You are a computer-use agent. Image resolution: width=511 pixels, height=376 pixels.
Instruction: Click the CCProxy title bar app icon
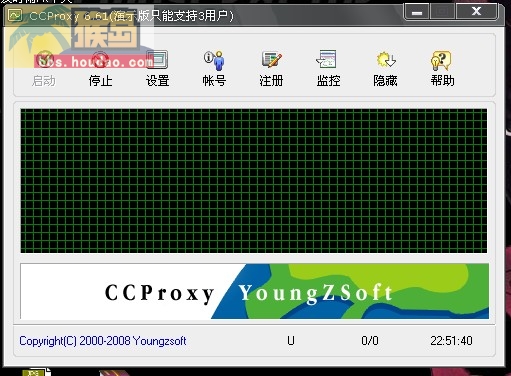coord(15,15)
